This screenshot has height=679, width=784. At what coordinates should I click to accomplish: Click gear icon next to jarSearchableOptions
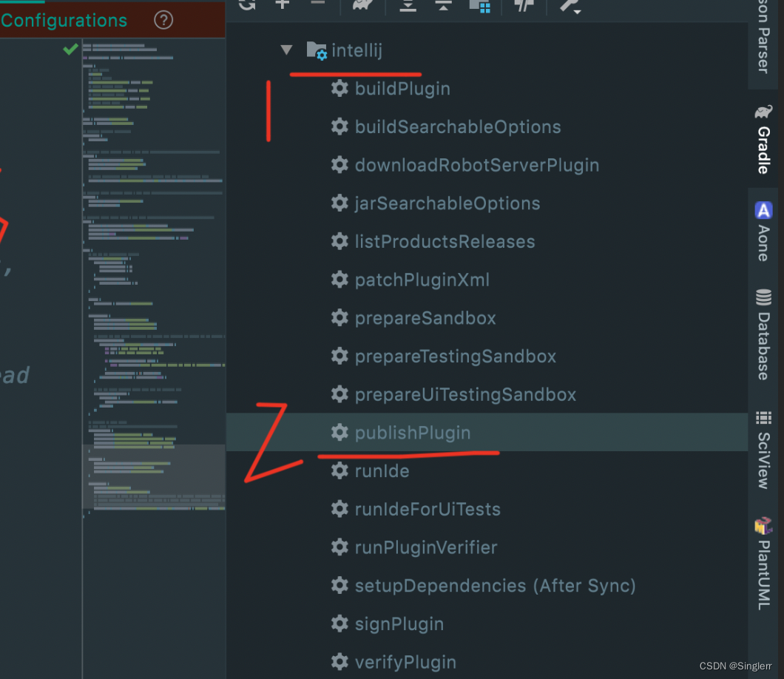(339, 203)
